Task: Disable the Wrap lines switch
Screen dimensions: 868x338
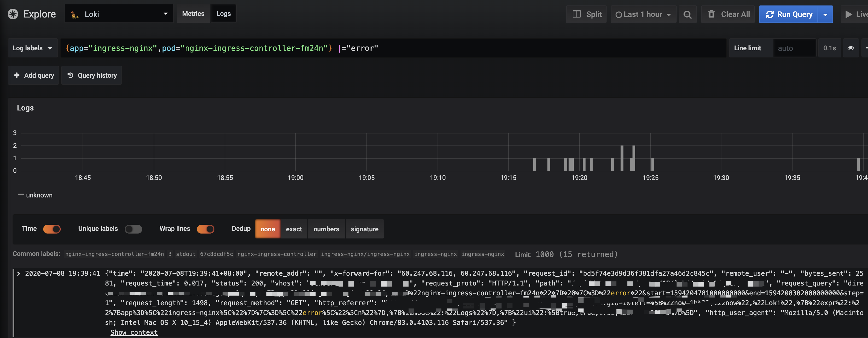Action: coord(205,229)
